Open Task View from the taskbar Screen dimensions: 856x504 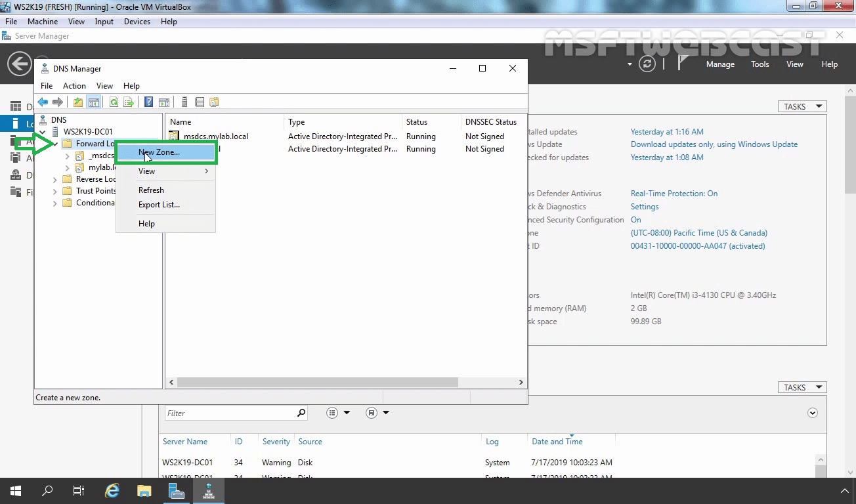click(79, 491)
